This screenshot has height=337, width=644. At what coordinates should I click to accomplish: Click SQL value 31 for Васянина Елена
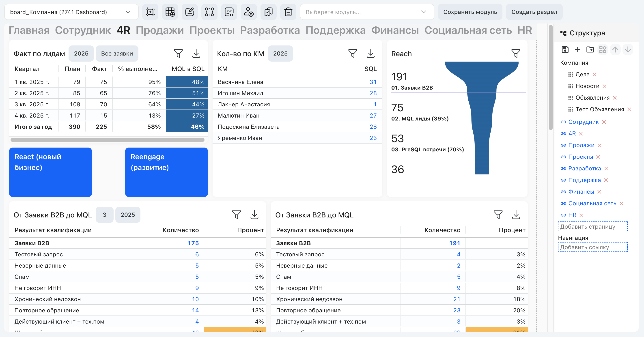(x=373, y=82)
